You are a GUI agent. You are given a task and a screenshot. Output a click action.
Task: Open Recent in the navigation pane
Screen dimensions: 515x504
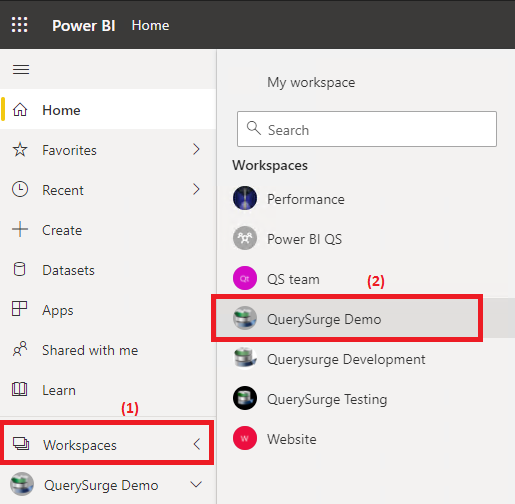[108, 190]
